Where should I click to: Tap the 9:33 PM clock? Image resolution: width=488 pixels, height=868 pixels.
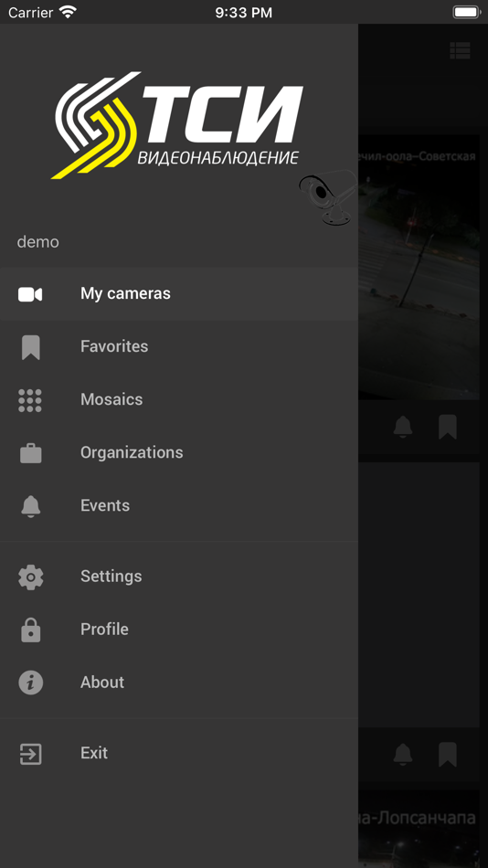pyautogui.click(x=244, y=13)
